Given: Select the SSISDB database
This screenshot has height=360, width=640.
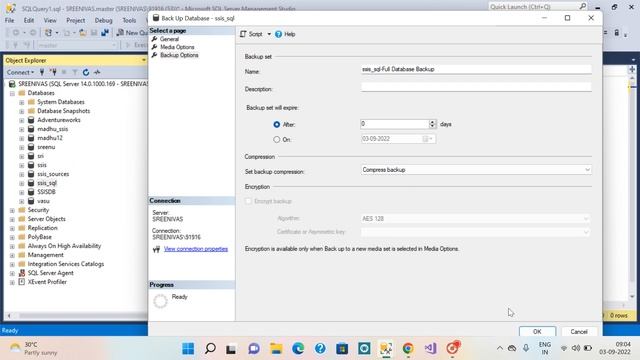Looking at the screenshot, I should click(46, 192).
